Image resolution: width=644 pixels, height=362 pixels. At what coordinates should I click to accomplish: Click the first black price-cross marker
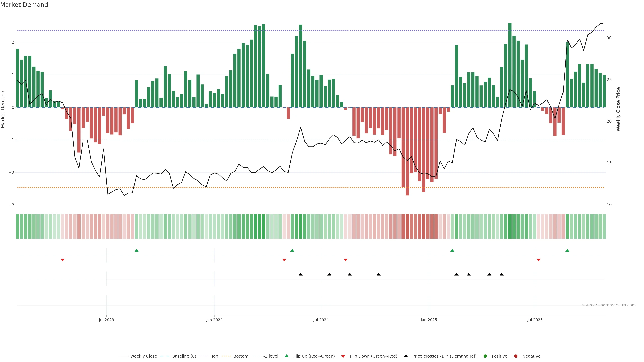pyautogui.click(x=301, y=274)
